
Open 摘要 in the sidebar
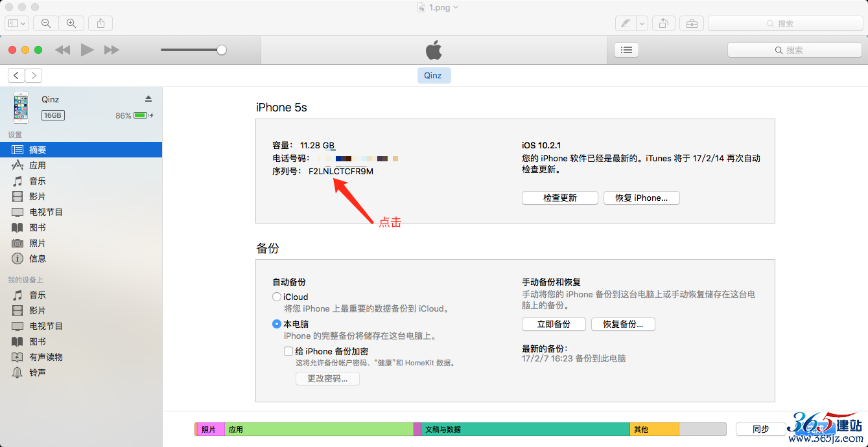(x=81, y=150)
